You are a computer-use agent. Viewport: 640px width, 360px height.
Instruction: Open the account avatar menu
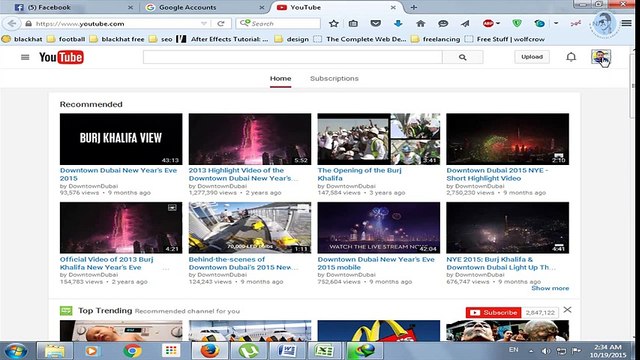click(x=601, y=57)
